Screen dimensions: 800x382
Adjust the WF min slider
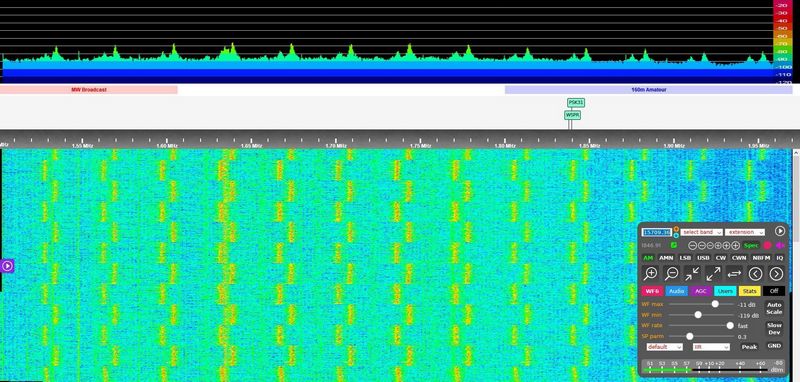coord(702,315)
